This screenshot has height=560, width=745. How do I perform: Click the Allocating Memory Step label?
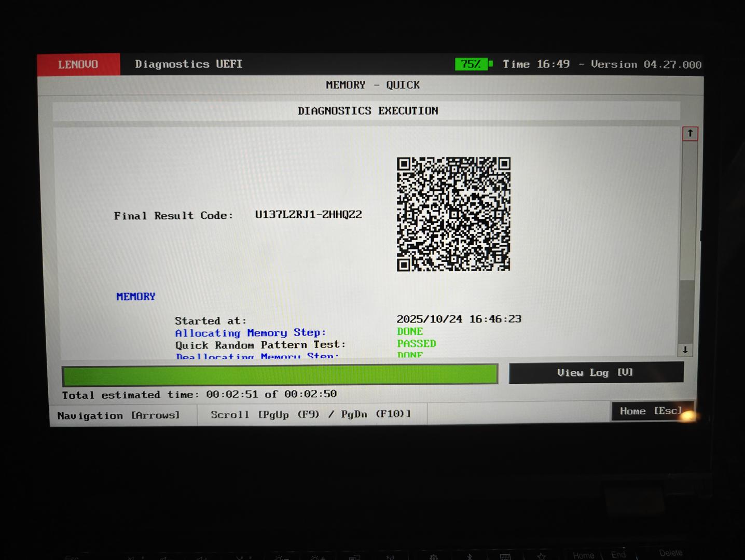coord(250,333)
